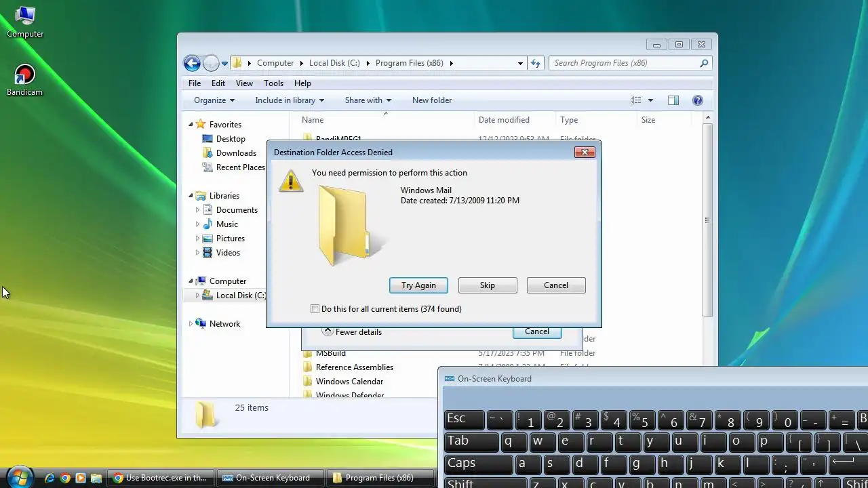Expand the Documents library arrow
The width and height of the screenshot is (868, 488).
click(197, 210)
